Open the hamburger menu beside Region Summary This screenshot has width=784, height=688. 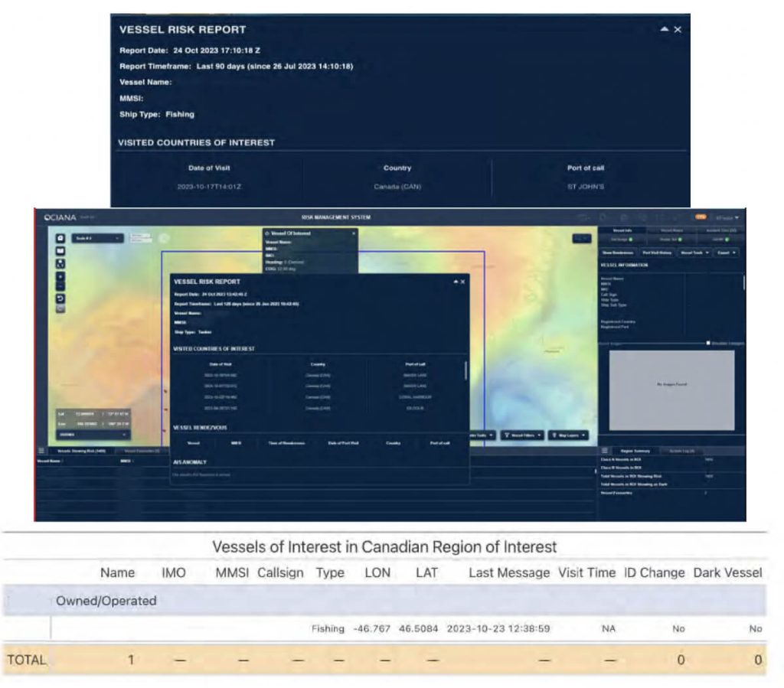tap(605, 451)
